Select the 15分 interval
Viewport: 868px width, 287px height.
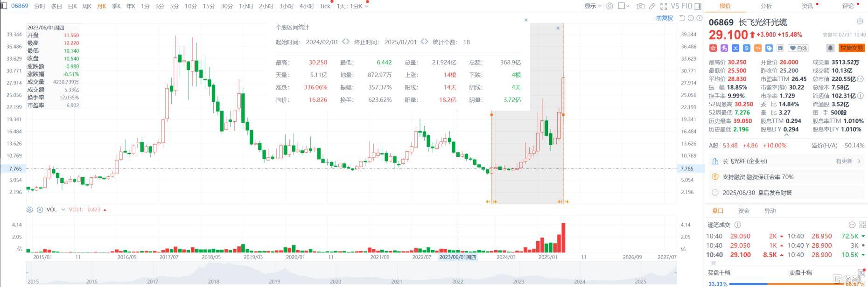pos(209,6)
